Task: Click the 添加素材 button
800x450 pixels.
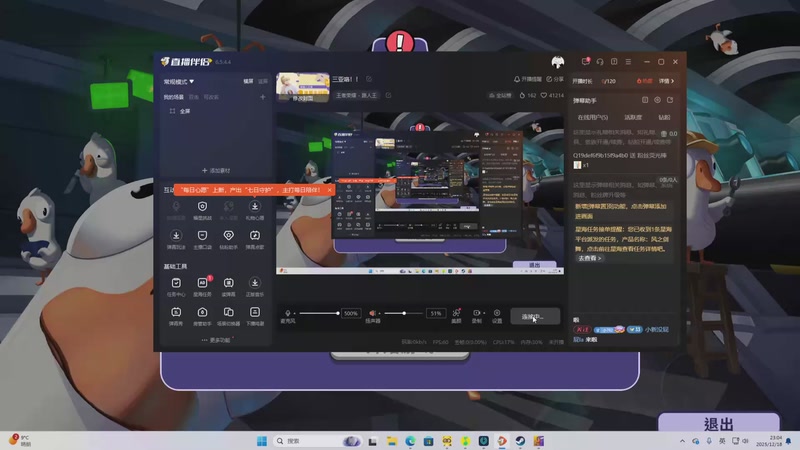Action: 216,170
